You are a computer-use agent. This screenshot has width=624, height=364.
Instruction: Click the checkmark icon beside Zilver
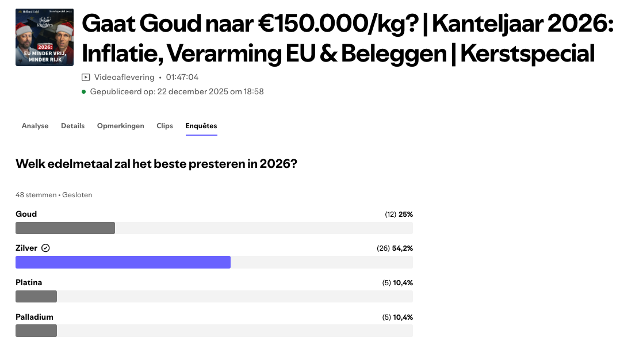pos(46,248)
